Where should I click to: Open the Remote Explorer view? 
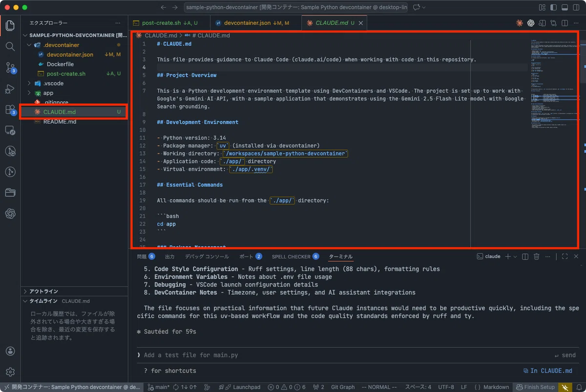click(x=10, y=130)
